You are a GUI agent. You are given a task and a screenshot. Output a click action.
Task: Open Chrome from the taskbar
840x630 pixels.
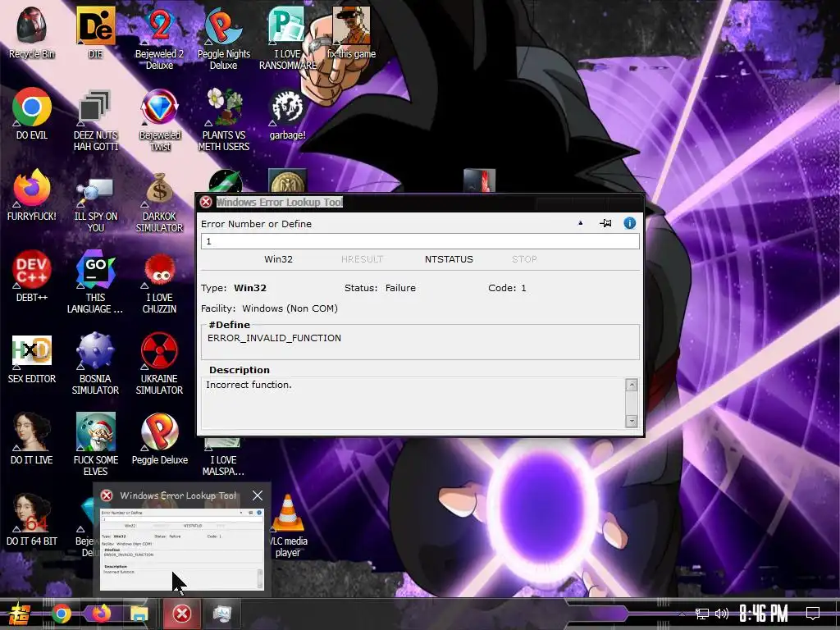pyautogui.click(x=61, y=614)
